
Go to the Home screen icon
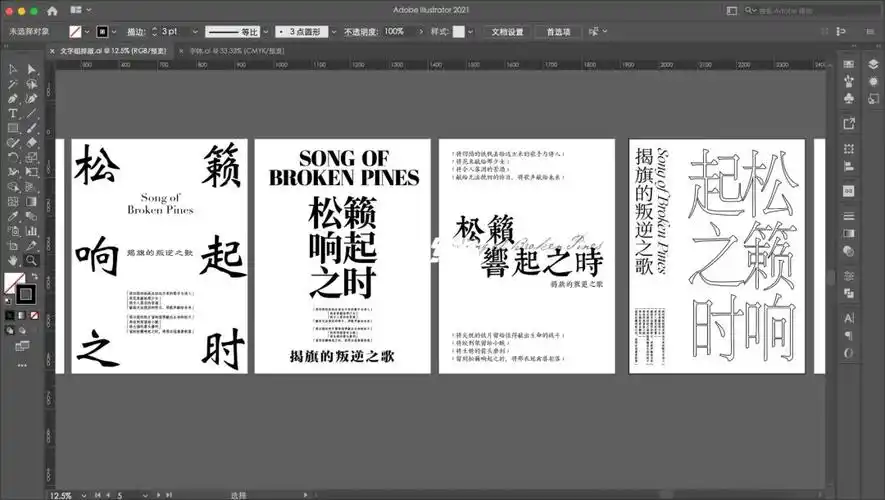tap(52, 10)
